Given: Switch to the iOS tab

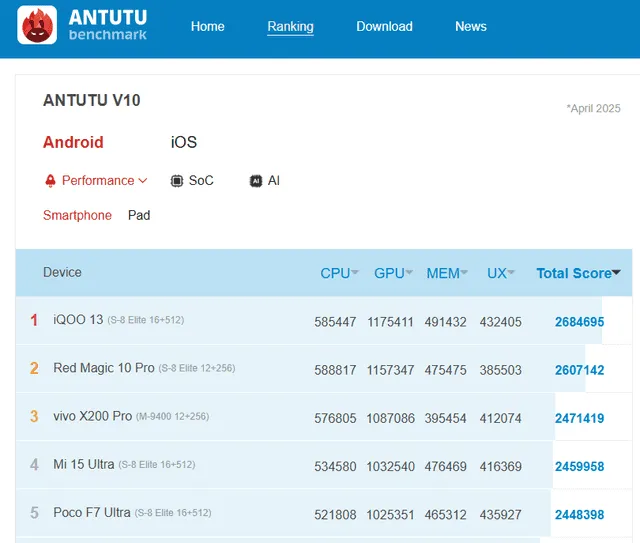Looking at the screenshot, I should coord(184,142).
